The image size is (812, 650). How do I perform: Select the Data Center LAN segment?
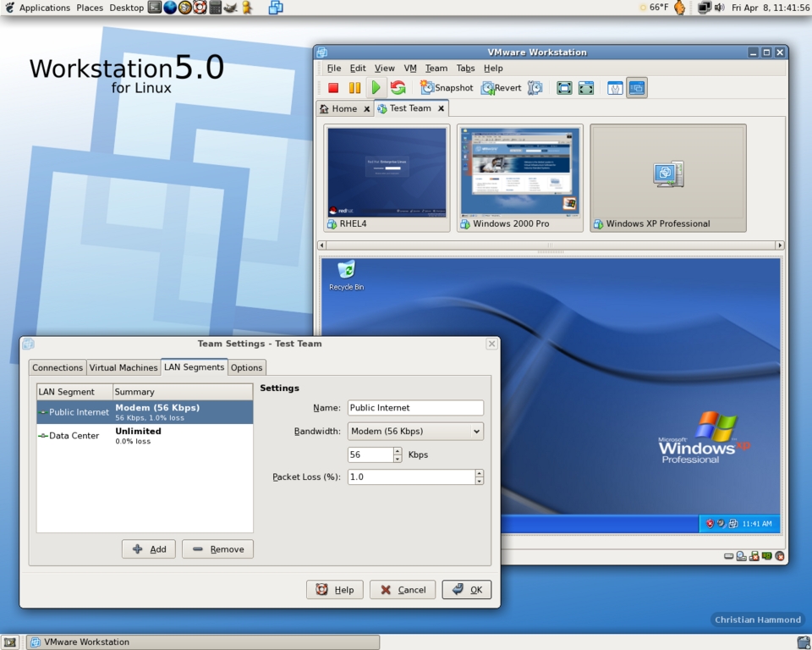point(74,436)
